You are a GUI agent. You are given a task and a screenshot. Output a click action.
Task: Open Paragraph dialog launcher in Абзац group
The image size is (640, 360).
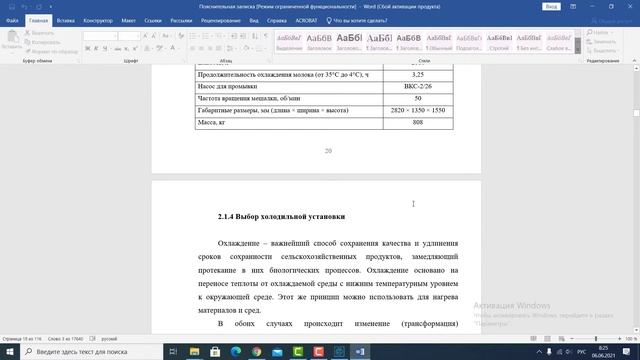pos(269,61)
